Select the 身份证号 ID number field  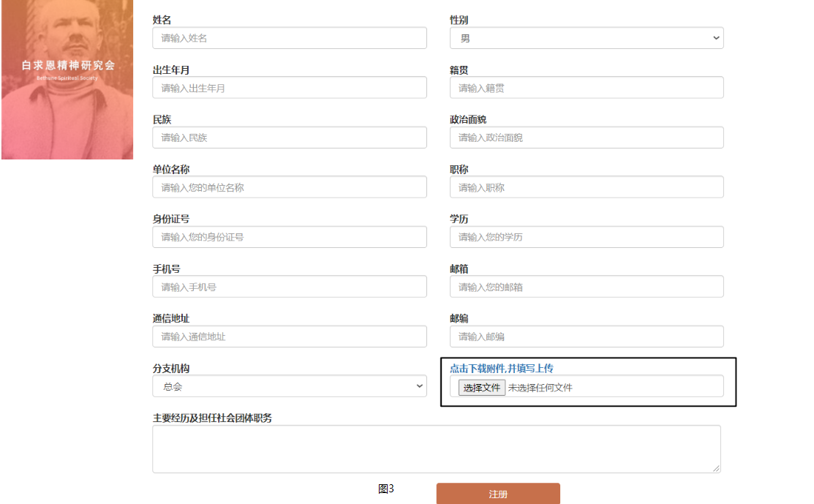pos(289,237)
